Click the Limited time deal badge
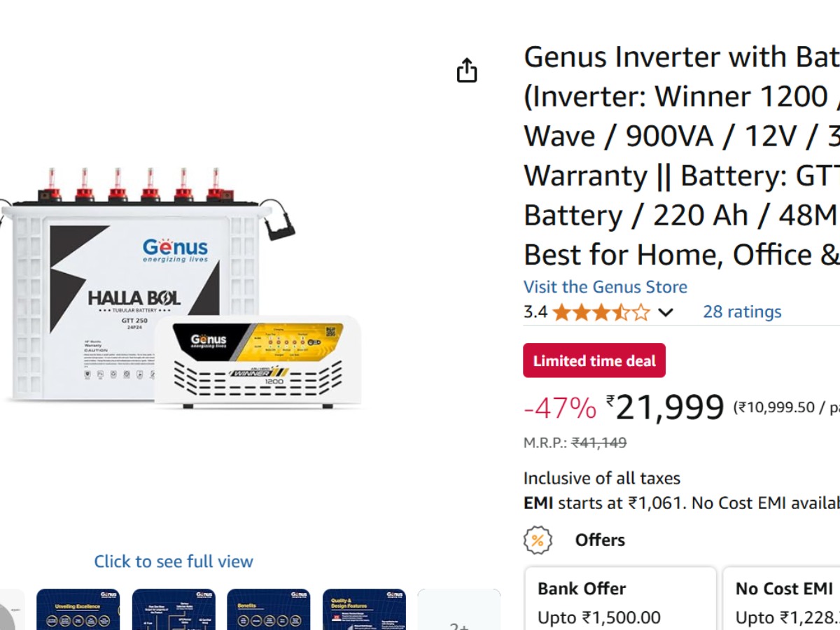The image size is (840, 630). (x=594, y=361)
